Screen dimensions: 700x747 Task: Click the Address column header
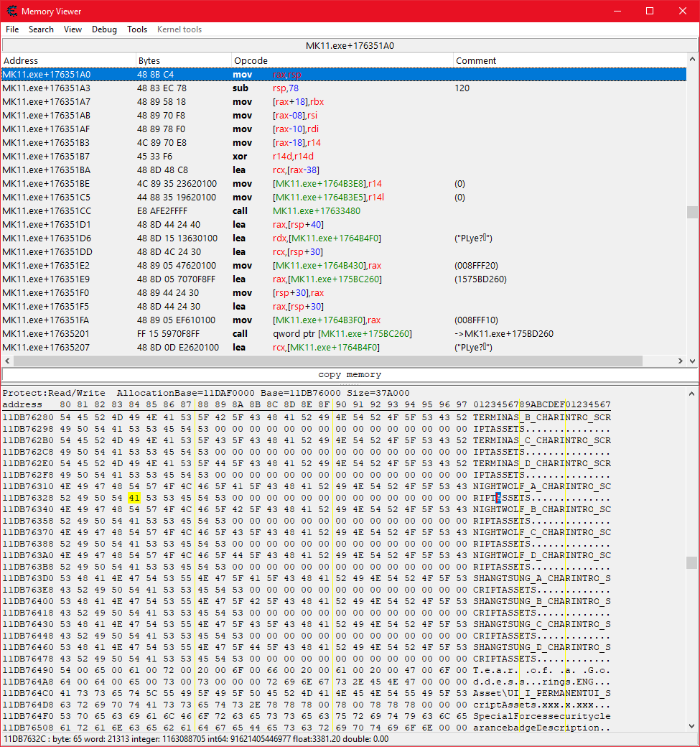pos(69,60)
